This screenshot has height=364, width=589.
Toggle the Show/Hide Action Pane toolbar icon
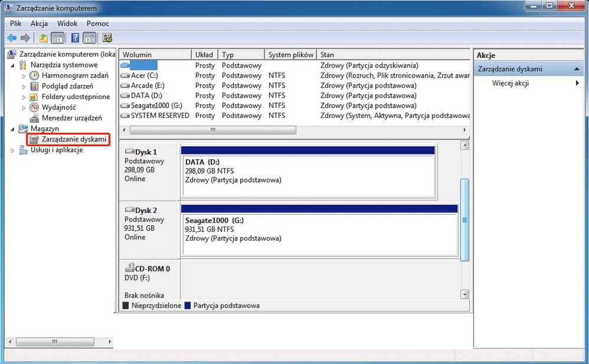pos(89,38)
